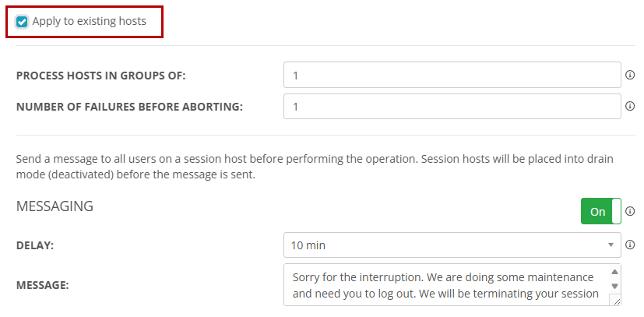The height and width of the screenshot is (317, 644).
Task: Click scroll-down arrow in Message box
Action: click(614, 285)
